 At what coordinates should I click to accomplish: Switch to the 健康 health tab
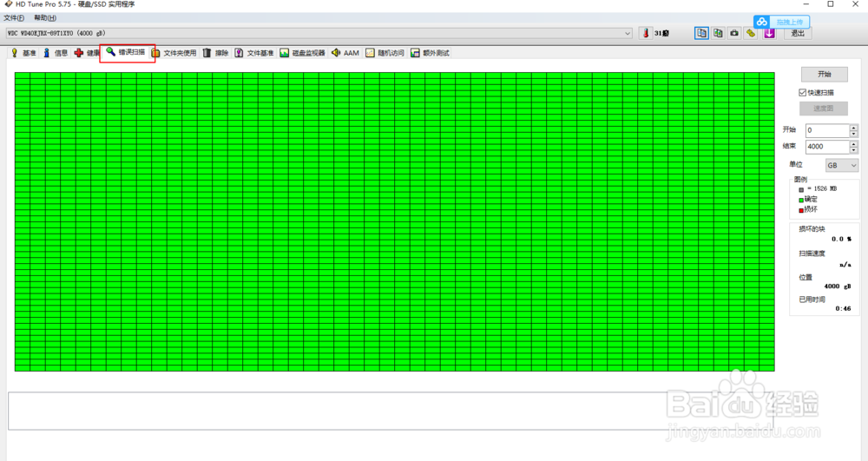[x=87, y=53]
